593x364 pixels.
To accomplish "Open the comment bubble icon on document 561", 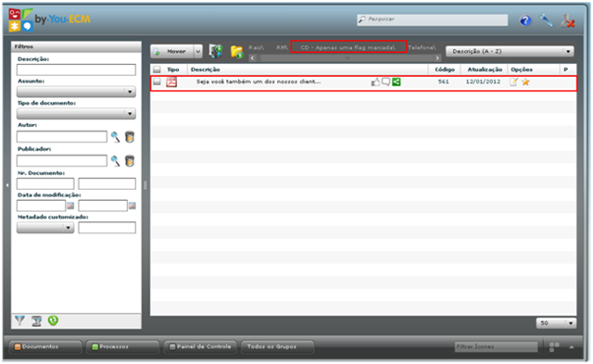I will point(385,82).
